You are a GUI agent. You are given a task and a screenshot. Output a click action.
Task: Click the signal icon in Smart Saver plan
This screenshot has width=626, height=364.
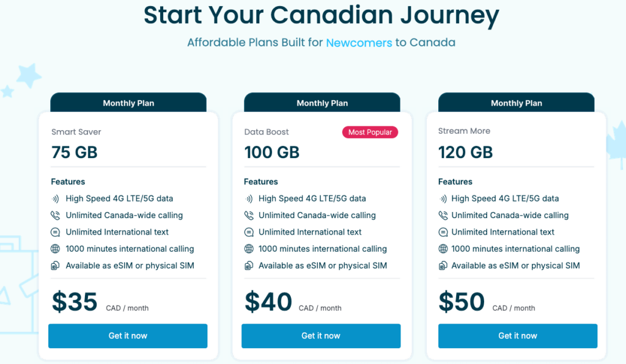tap(56, 198)
